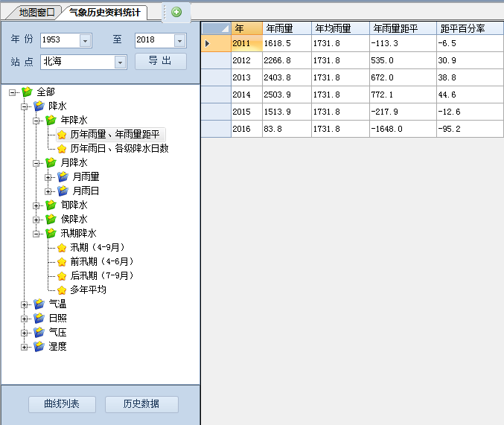Screen dimensions: 504x425
Task: Click the folder icon next to 气温
Action: click(x=39, y=304)
